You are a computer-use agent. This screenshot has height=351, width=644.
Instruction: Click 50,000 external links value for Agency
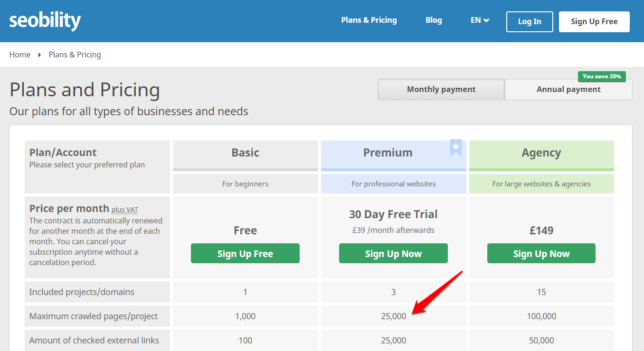click(x=541, y=341)
